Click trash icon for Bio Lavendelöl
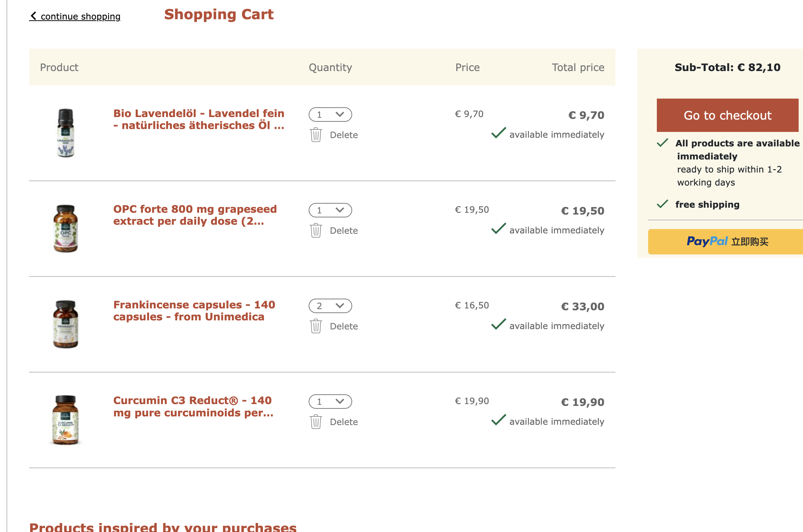This screenshot has width=803, height=532. 316,135
